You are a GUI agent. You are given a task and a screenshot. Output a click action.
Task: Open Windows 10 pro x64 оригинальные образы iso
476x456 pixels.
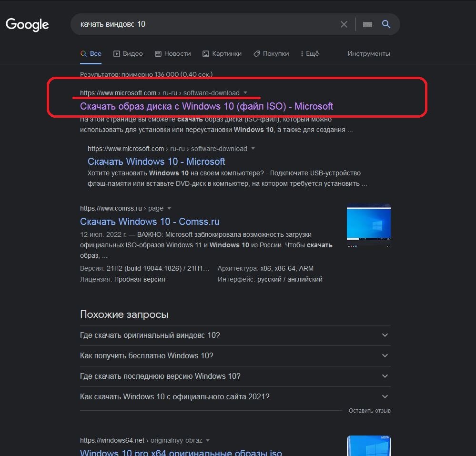pos(181,452)
